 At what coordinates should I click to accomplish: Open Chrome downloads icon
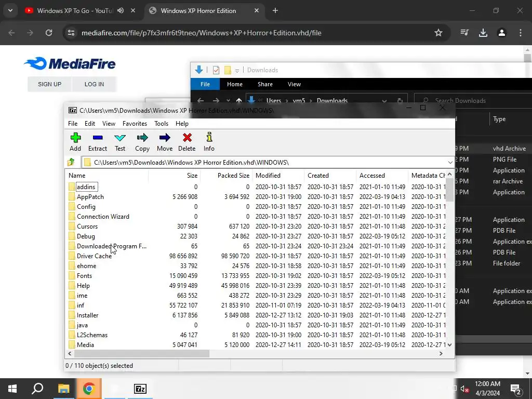coord(483,33)
